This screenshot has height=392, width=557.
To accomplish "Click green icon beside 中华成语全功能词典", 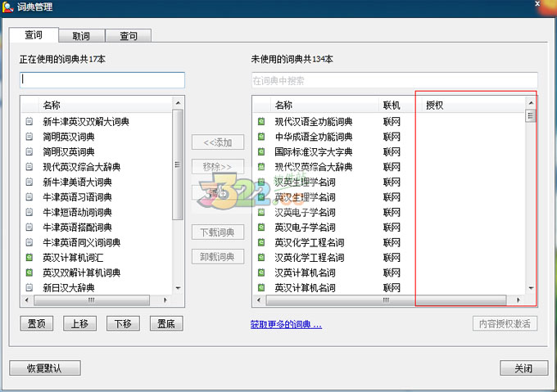I will tap(261, 137).
